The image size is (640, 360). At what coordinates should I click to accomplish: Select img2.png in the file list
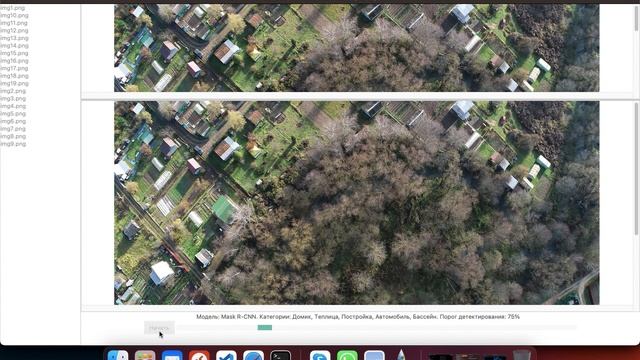pos(13,91)
